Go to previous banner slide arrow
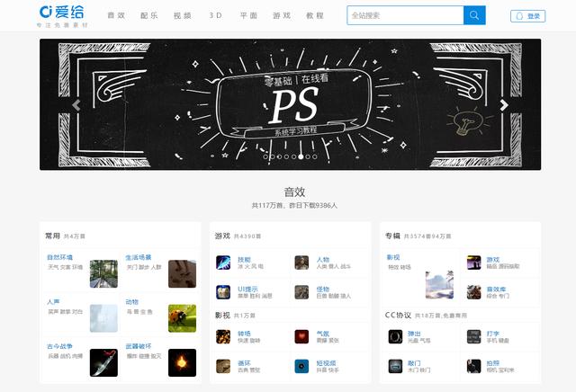576x392 pixels. 76,105
